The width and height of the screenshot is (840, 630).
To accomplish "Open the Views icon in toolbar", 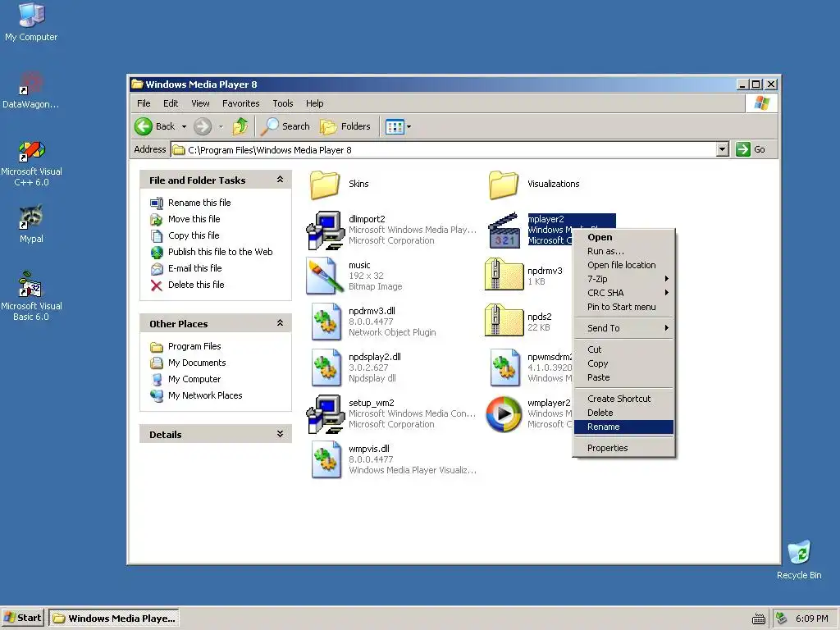I will point(395,127).
